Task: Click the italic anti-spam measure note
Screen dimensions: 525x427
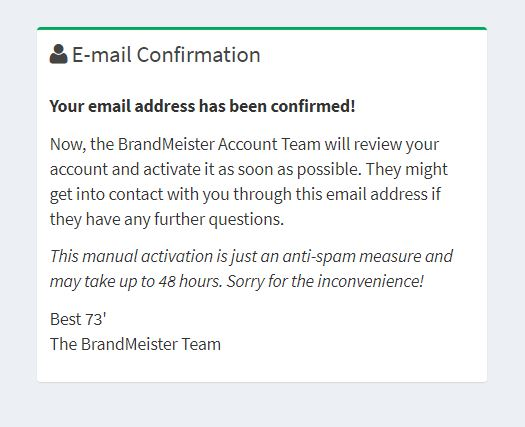Action: pyautogui.click(x=251, y=268)
